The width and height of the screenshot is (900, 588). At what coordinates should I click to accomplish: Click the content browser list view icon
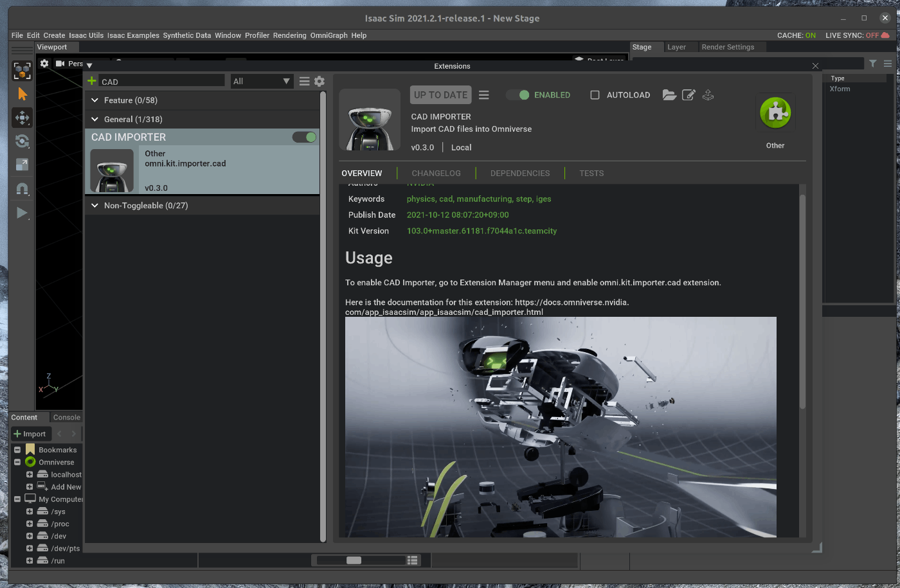coord(413,560)
